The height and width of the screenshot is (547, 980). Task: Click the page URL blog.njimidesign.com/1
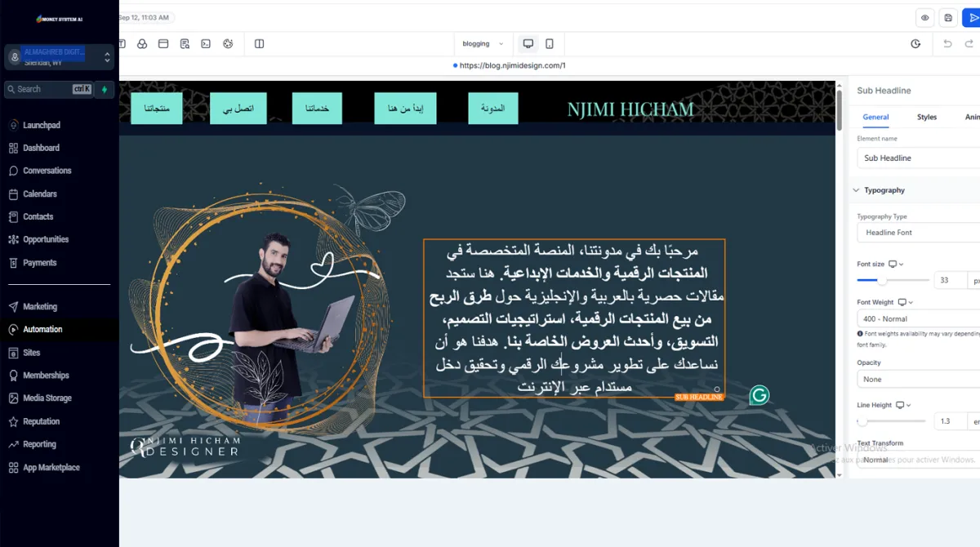513,65
